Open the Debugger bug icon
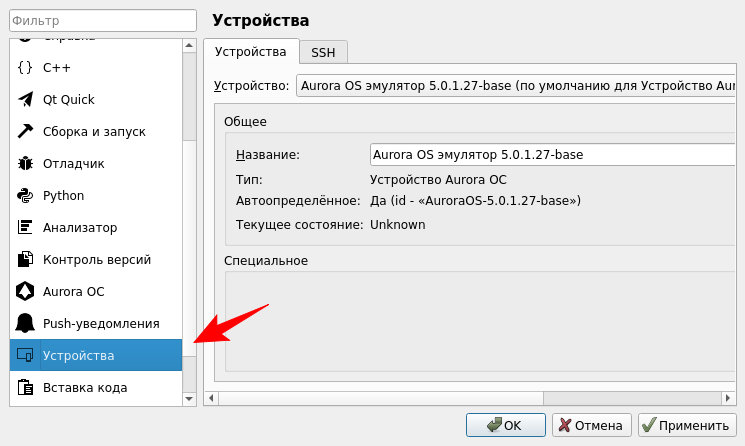 [25, 164]
